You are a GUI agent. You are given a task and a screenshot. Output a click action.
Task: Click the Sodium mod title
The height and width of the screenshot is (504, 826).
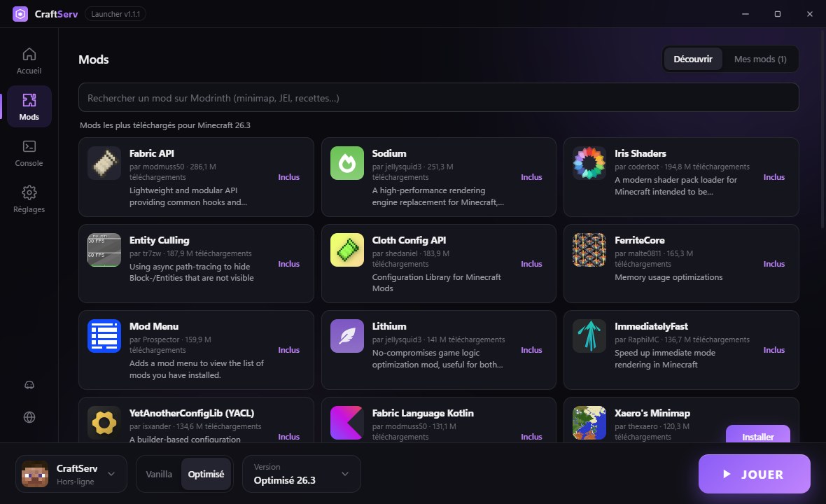point(389,153)
